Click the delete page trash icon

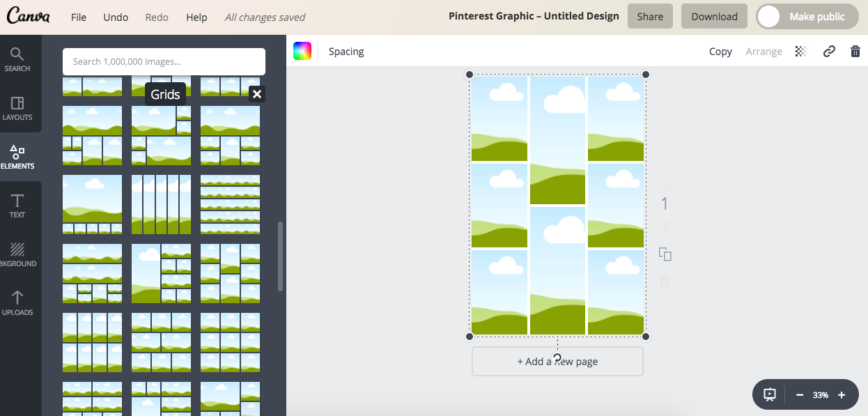click(665, 282)
